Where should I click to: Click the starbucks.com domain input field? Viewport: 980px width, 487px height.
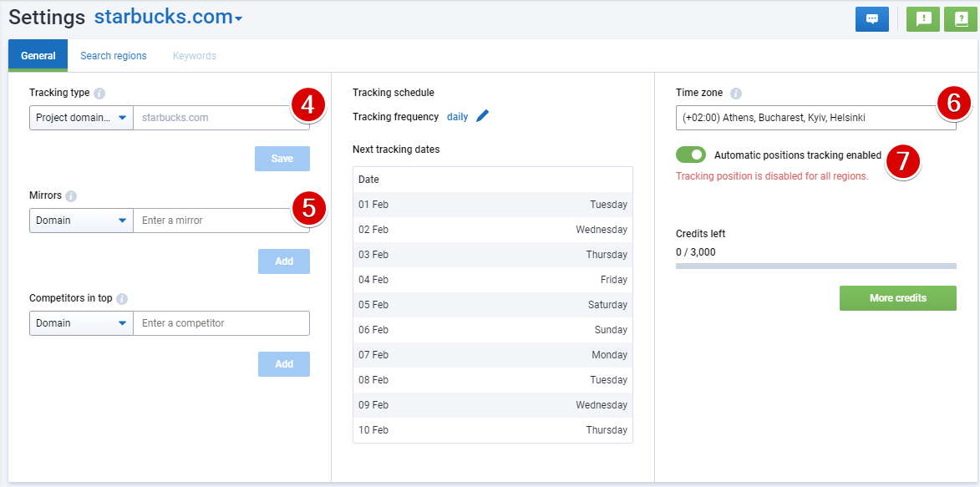click(221, 118)
